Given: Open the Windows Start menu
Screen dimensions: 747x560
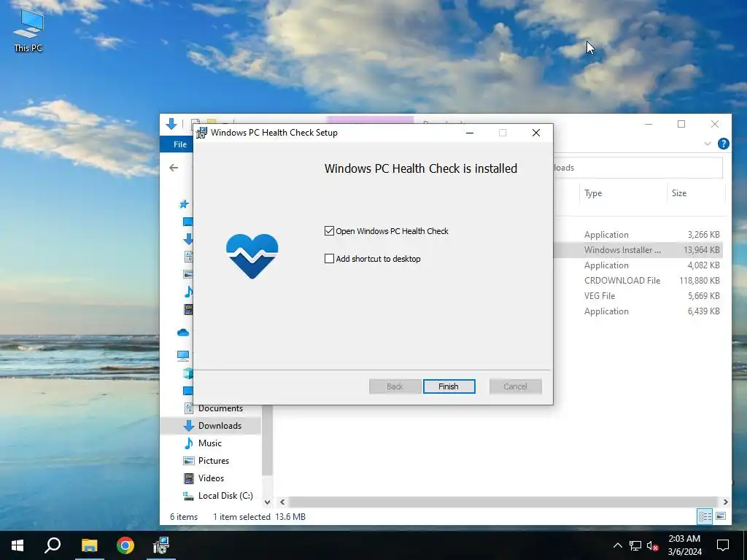Looking at the screenshot, I should click(18, 545).
